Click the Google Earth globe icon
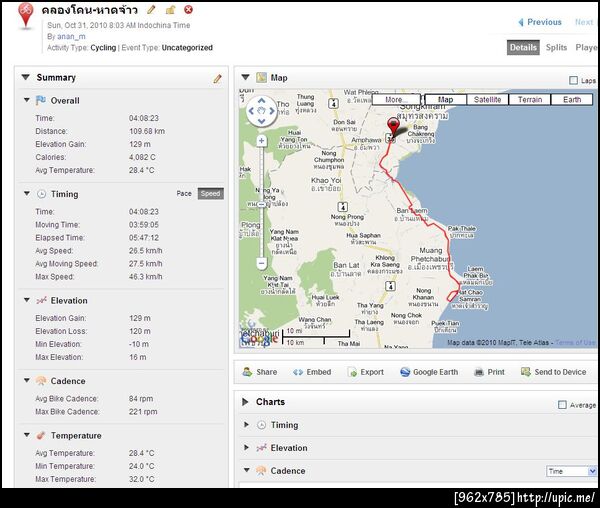Viewport: 600px width, 508px height. point(405,372)
